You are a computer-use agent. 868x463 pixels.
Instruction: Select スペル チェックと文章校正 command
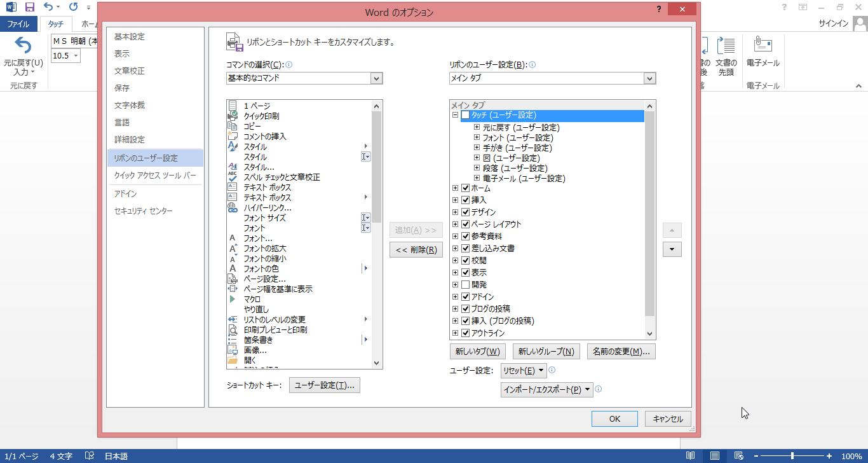(x=281, y=177)
